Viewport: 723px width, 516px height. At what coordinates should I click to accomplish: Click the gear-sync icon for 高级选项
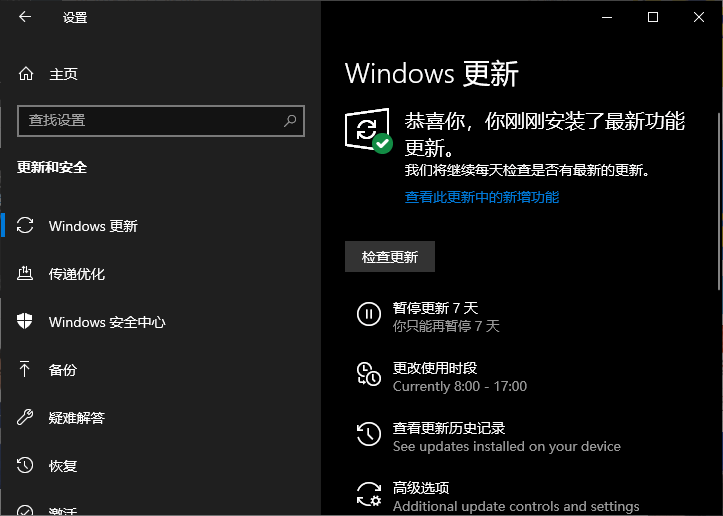(x=368, y=494)
